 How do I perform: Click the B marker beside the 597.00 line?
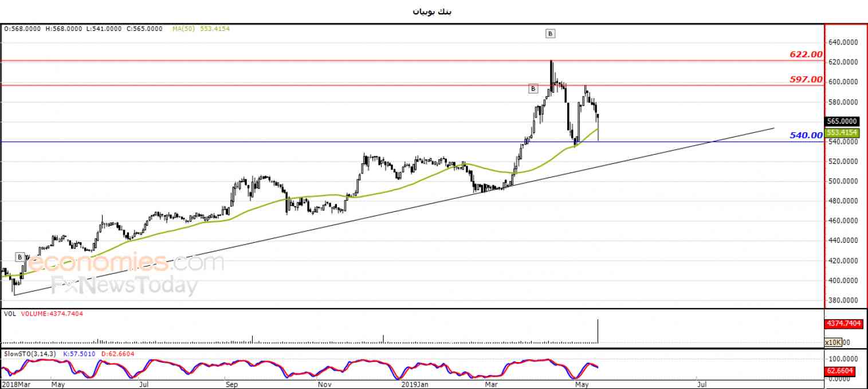pyautogui.click(x=533, y=89)
